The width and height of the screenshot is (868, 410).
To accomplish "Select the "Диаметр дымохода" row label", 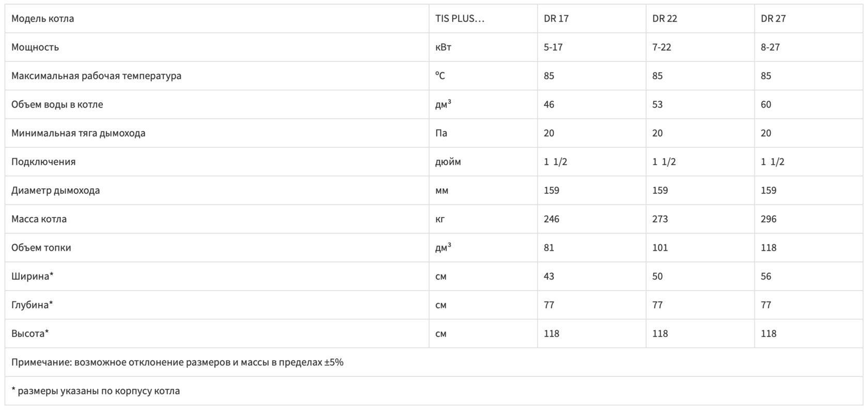I will coord(56,190).
